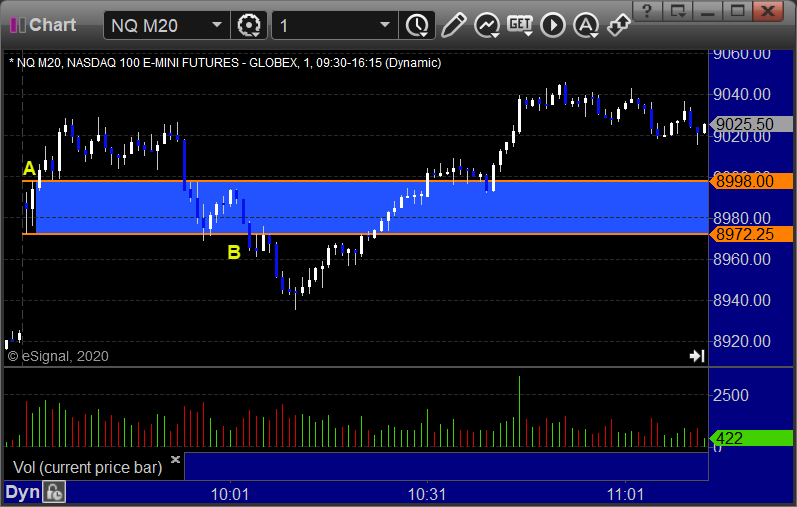
Task: Select the 8998.00 orange price marker
Action: pyautogui.click(x=750, y=181)
